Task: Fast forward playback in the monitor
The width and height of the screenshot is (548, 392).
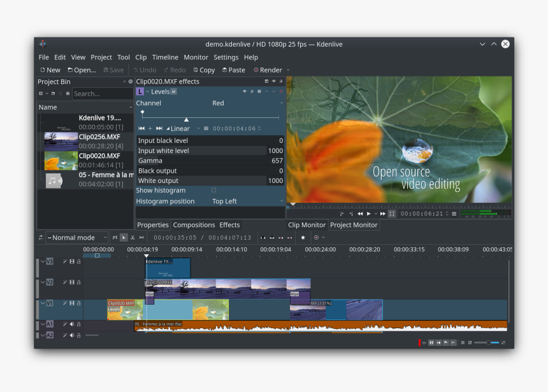Action: coord(383,214)
